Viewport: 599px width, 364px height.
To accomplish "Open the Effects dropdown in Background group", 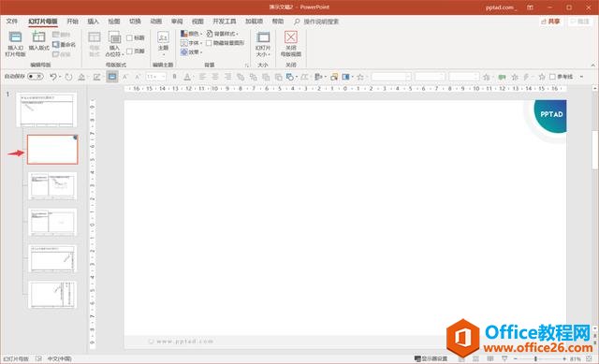I will point(191,52).
